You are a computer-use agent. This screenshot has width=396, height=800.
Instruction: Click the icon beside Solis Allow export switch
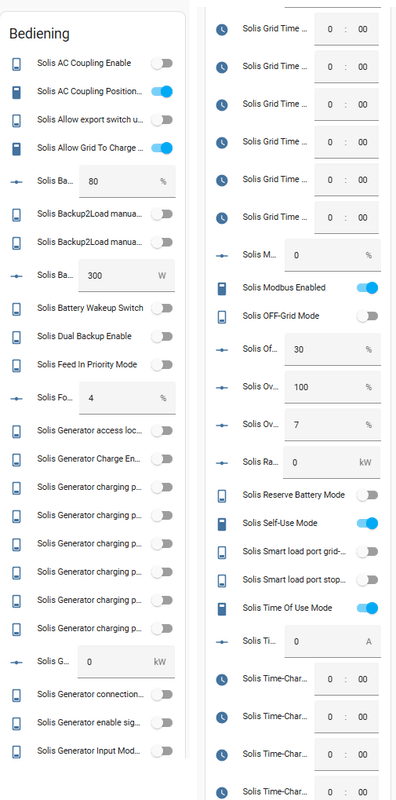click(x=17, y=120)
